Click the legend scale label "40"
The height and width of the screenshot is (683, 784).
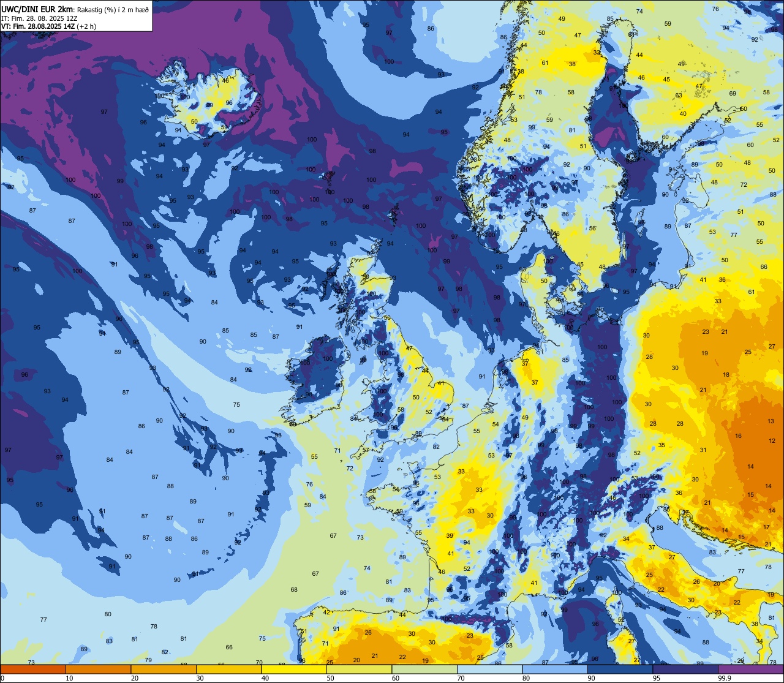tap(265, 678)
